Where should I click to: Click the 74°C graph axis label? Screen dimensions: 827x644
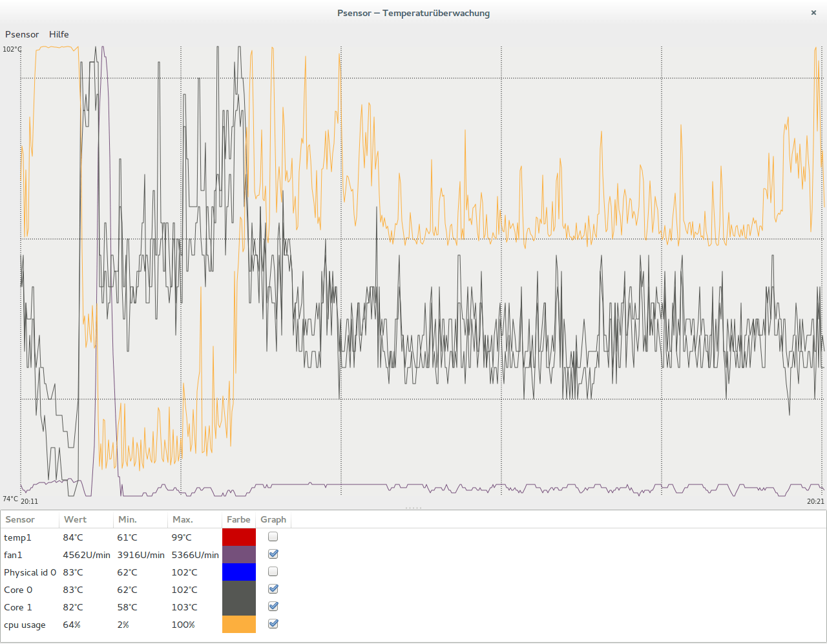click(x=10, y=499)
